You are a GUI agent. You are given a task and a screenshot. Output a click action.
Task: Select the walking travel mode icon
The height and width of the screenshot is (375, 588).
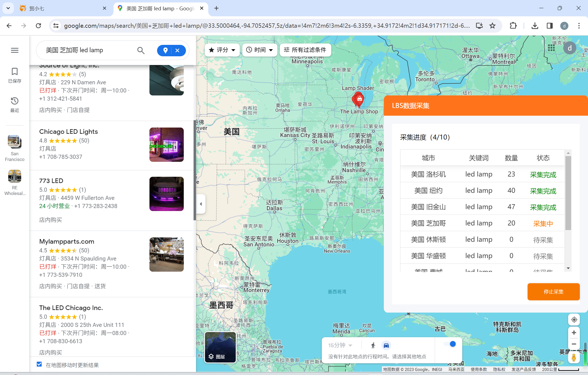pos(373,345)
